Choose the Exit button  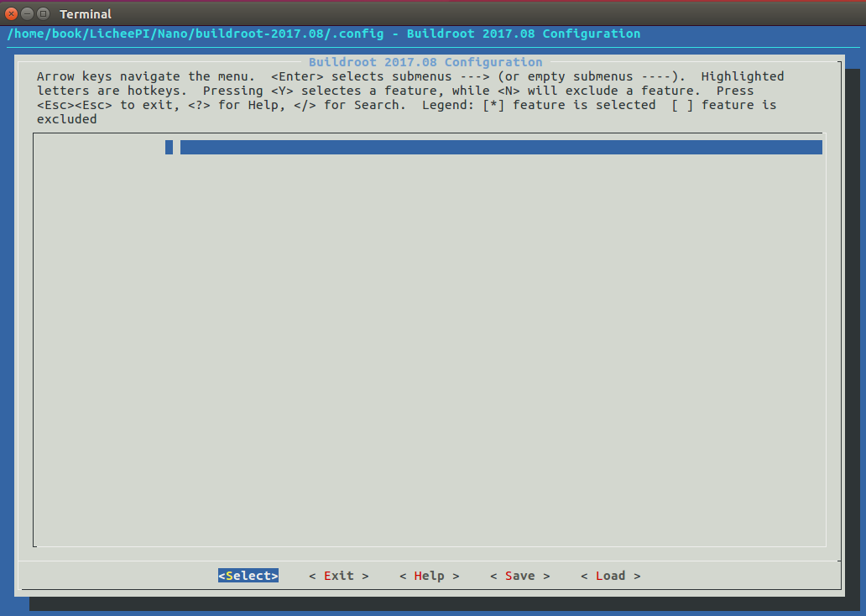coord(338,576)
